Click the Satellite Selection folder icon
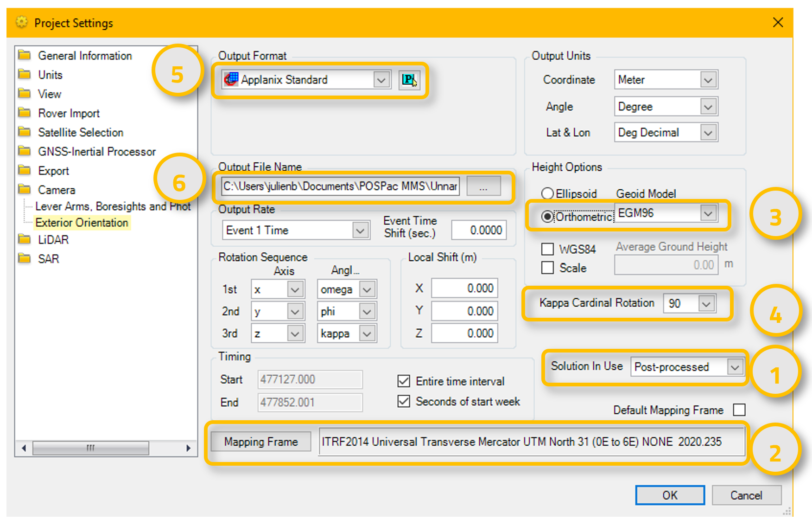The image size is (812, 526). pyautogui.click(x=24, y=132)
